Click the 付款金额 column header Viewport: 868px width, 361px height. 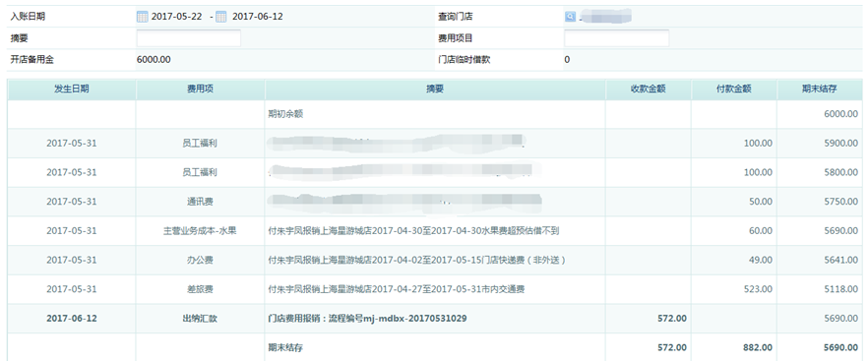[x=734, y=90]
